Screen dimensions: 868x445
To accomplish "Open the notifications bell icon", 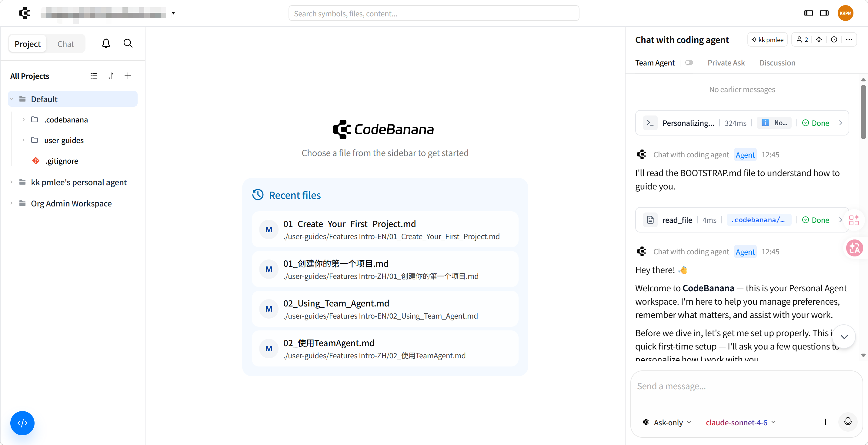I will pos(106,43).
